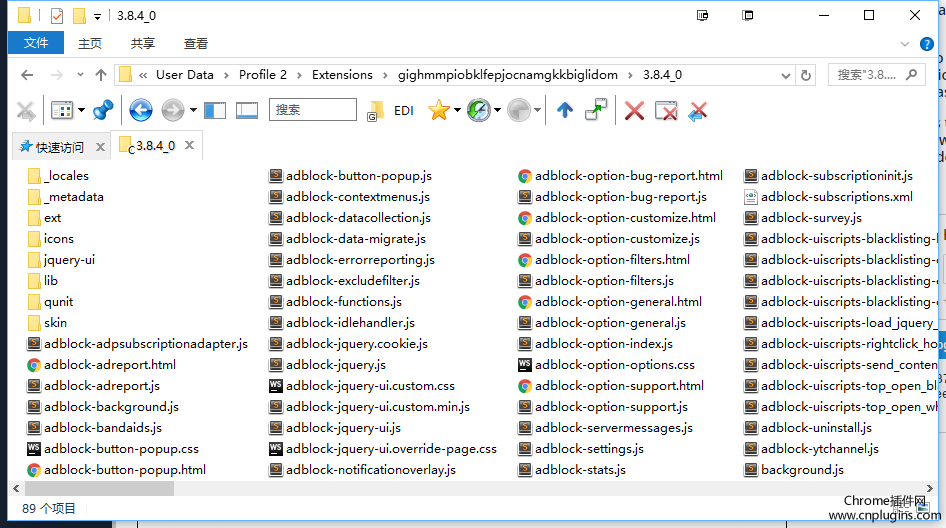Viewport: 946px width, 528px height.
Task: Click the blue pushpin icon
Action: [x=103, y=110]
